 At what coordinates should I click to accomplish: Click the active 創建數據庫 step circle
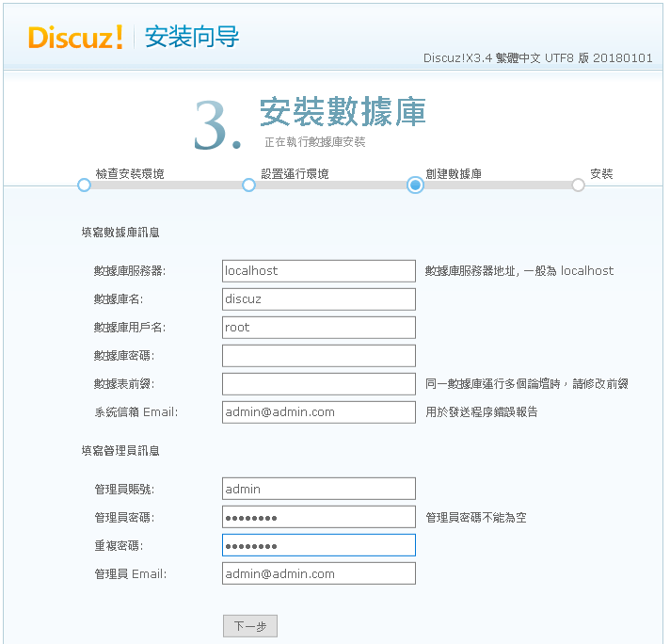click(415, 185)
